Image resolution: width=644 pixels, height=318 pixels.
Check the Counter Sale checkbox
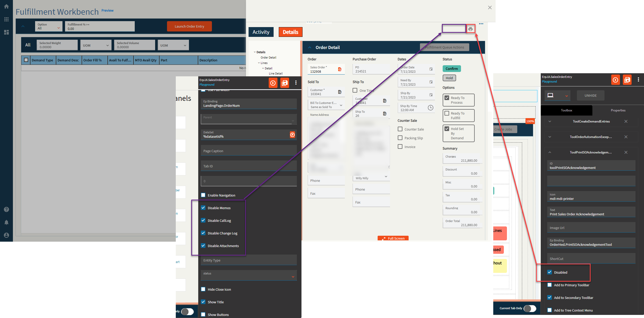[x=400, y=129]
